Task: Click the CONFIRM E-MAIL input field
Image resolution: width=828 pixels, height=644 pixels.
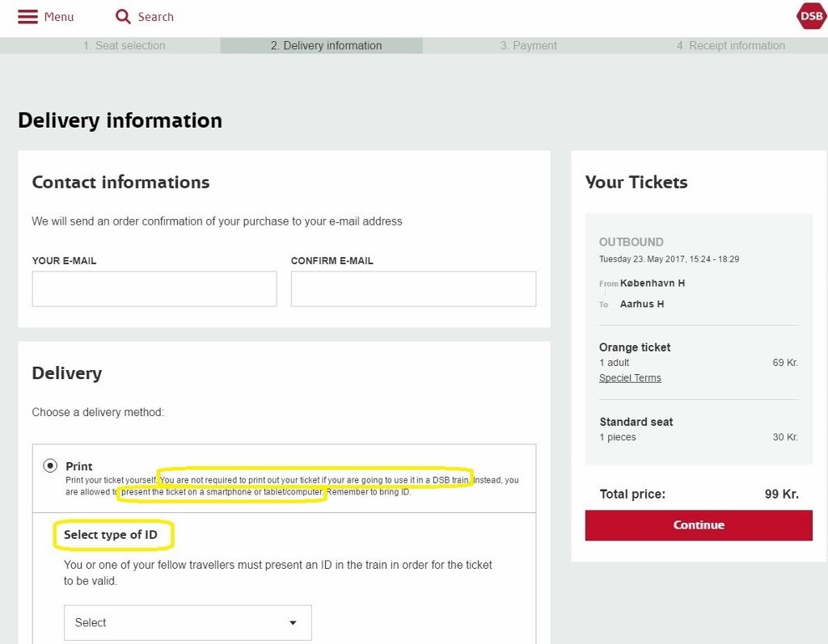Action: [x=414, y=288]
